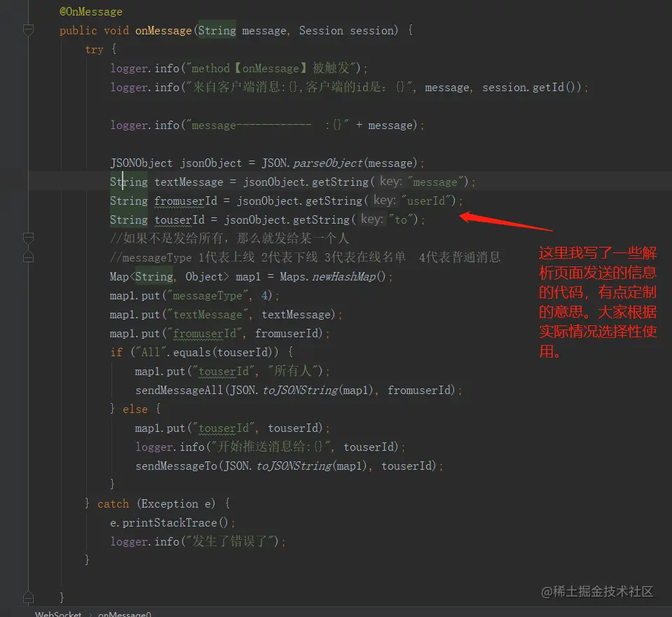This screenshot has width=672, height=617.
Task: Select the WebSocket breadcrumb
Action: coord(58,613)
